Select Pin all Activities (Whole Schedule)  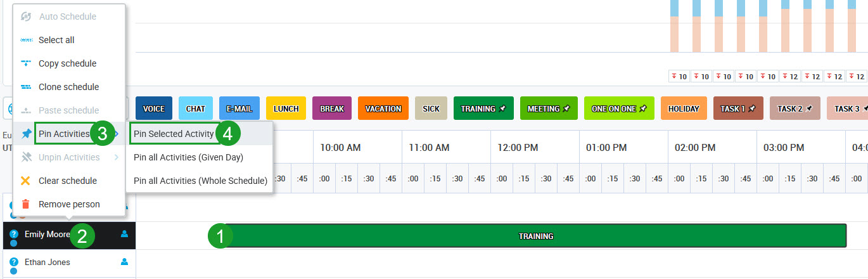(200, 181)
